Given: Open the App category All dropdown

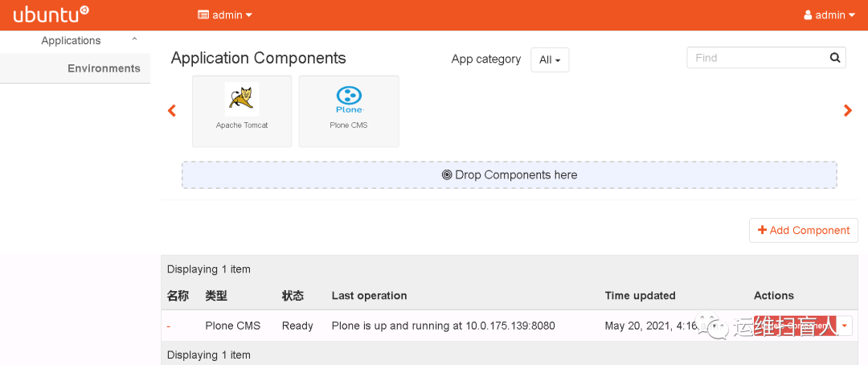Looking at the screenshot, I should point(550,59).
